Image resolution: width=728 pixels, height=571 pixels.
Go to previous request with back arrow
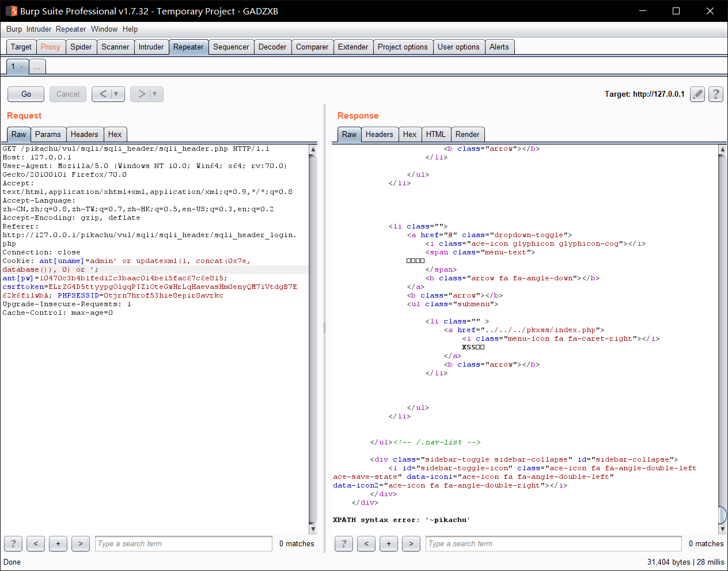pyautogui.click(x=103, y=94)
